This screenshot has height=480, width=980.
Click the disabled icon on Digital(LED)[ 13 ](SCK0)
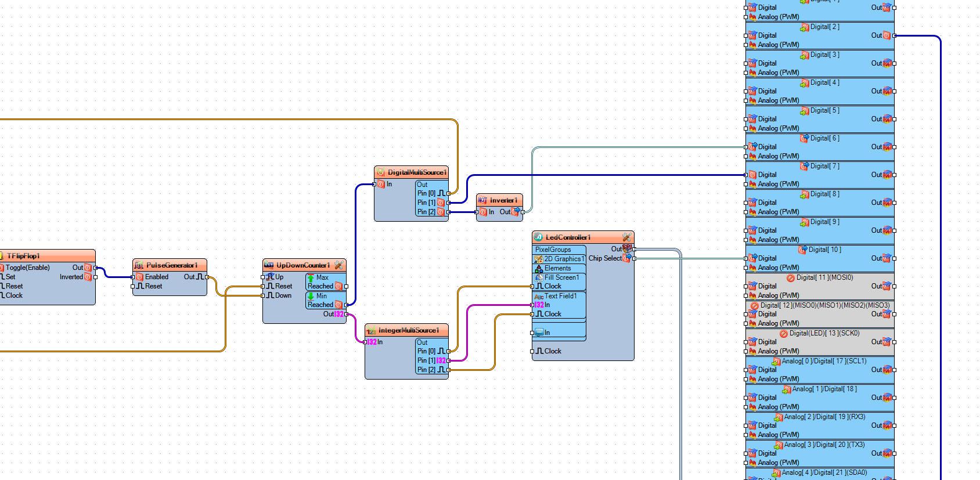click(x=783, y=334)
